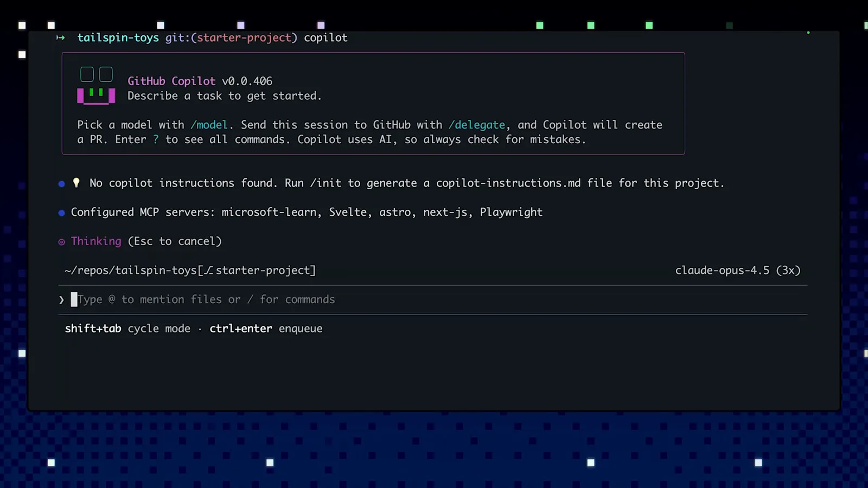Click the typed 'copilot' command
Image resolution: width=868 pixels, height=488 pixels.
pyautogui.click(x=325, y=37)
